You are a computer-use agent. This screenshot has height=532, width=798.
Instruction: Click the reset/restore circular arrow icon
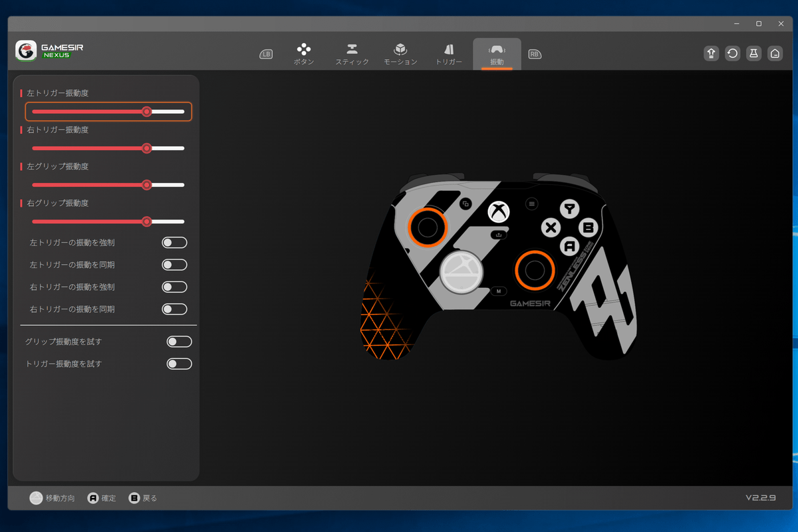coord(732,54)
